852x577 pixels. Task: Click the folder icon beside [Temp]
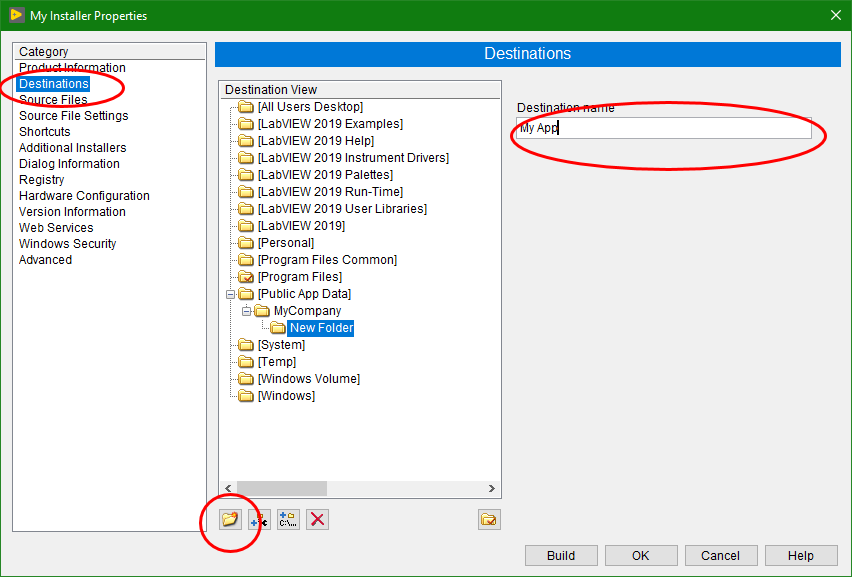pyautogui.click(x=246, y=361)
